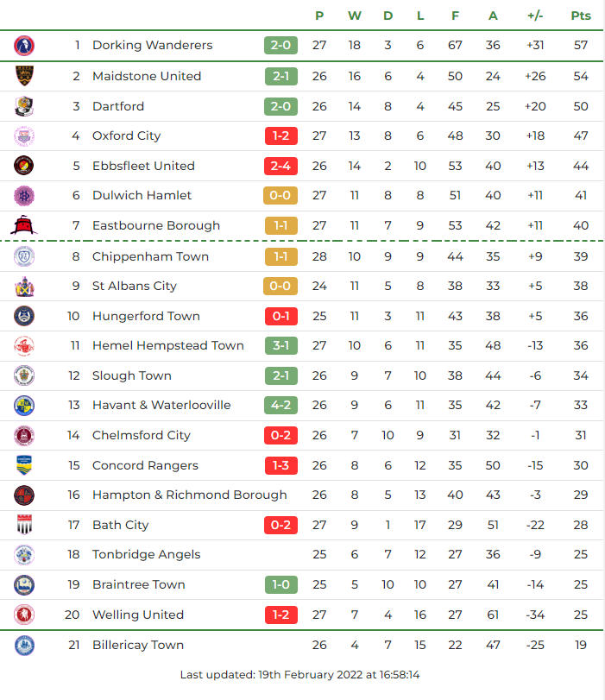Click the Eastbourne Borough club crest
The width and height of the screenshot is (605, 700).
pos(24,225)
